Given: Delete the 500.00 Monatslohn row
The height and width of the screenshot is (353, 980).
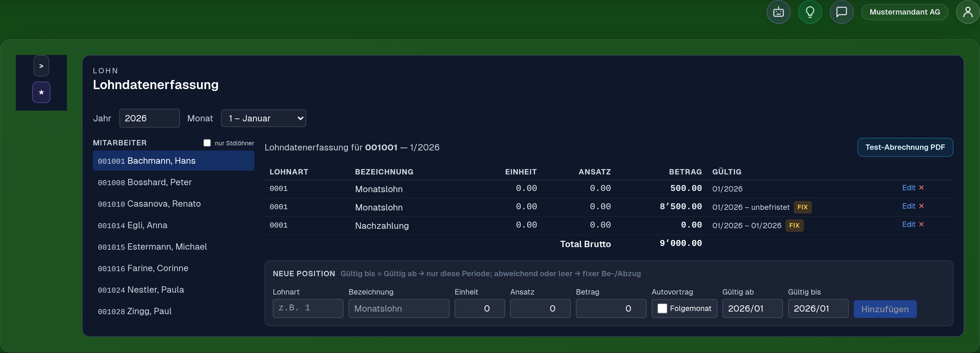Looking at the screenshot, I should 921,188.
